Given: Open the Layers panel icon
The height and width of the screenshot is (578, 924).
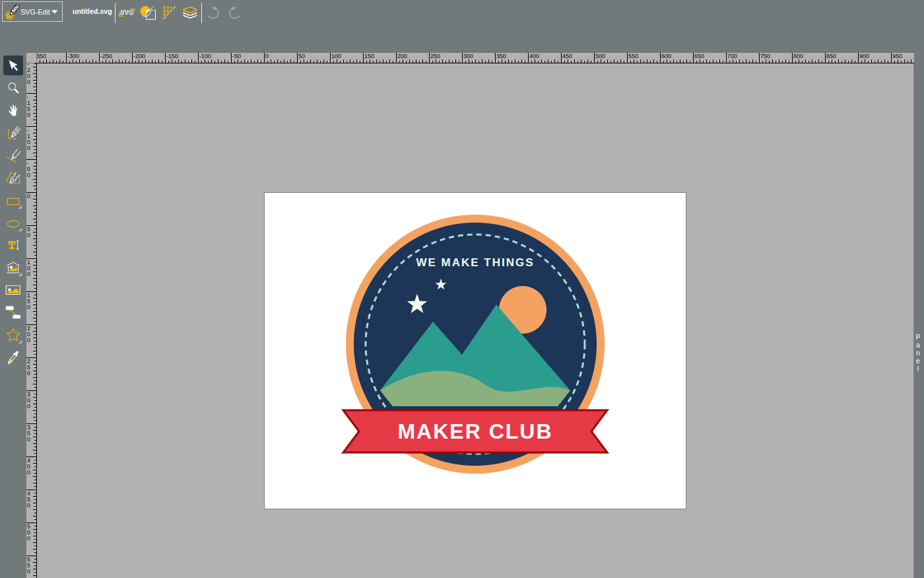Looking at the screenshot, I should click(190, 13).
